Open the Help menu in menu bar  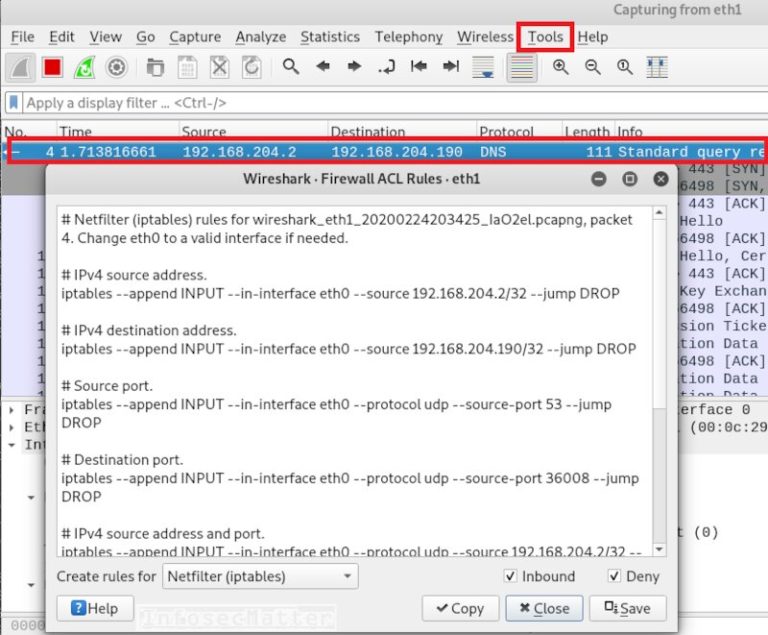(593, 37)
